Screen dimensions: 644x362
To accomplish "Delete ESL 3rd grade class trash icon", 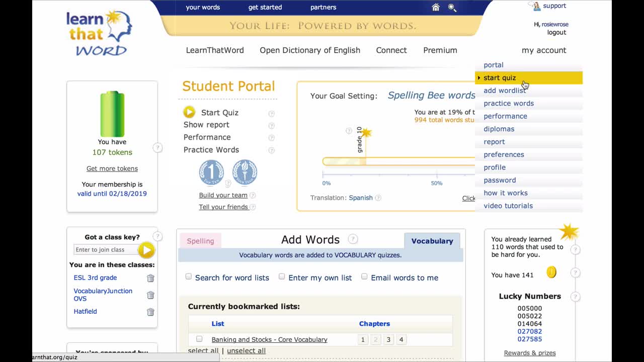I will click(150, 278).
